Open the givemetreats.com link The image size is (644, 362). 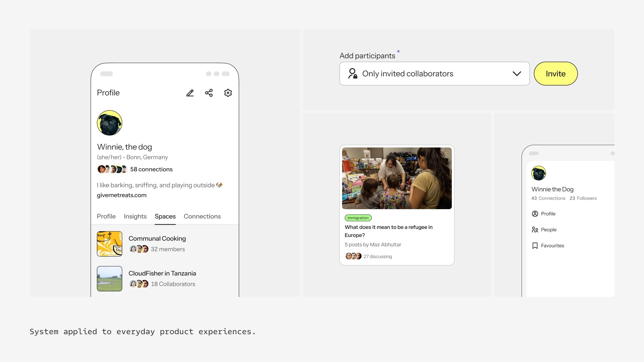coord(122,195)
